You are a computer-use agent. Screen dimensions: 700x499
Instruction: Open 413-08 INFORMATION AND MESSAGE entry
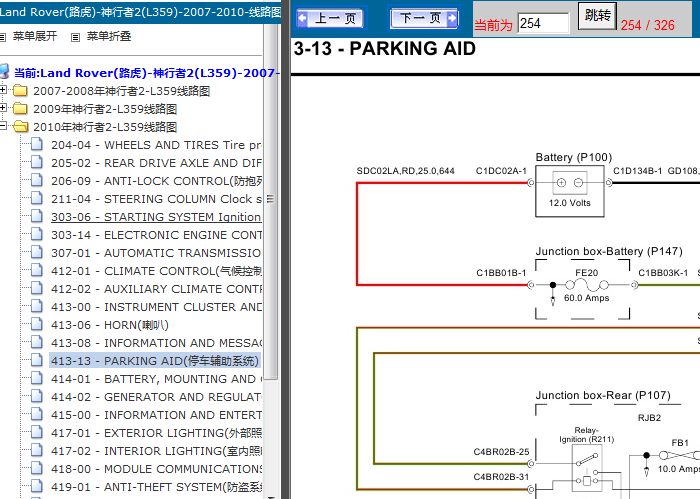point(156,343)
